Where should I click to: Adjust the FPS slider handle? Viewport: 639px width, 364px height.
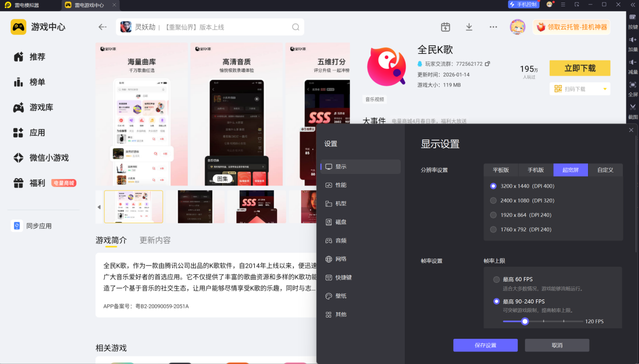(x=525, y=321)
